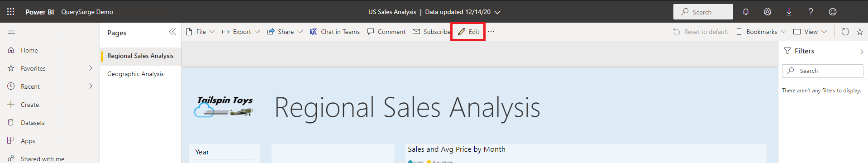Refresh visuals with the refresh icon

coord(845,32)
